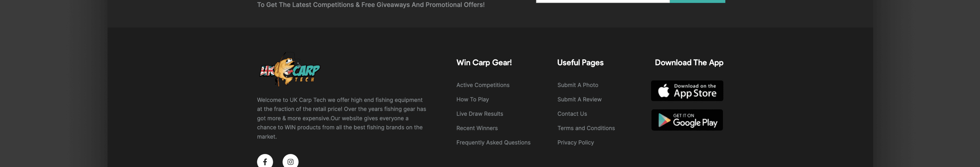View Terms and Conditions
The height and width of the screenshot is (167, 980).
[x=586, y=128]
